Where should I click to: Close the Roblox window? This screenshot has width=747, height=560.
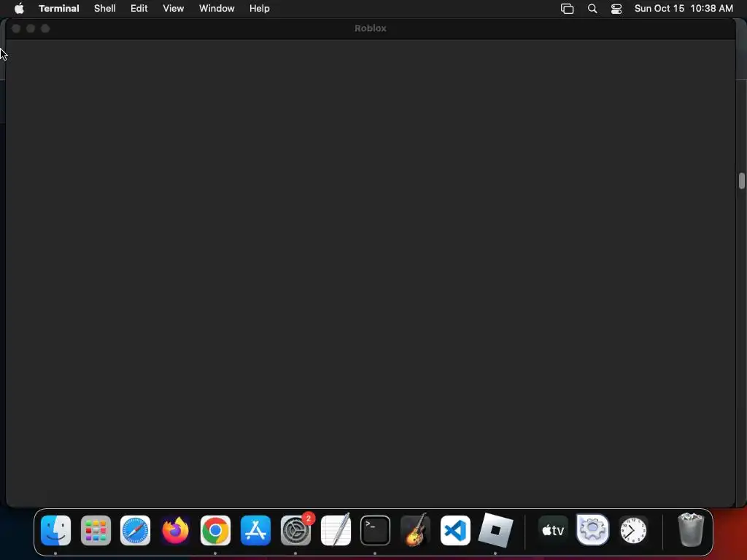16,28
